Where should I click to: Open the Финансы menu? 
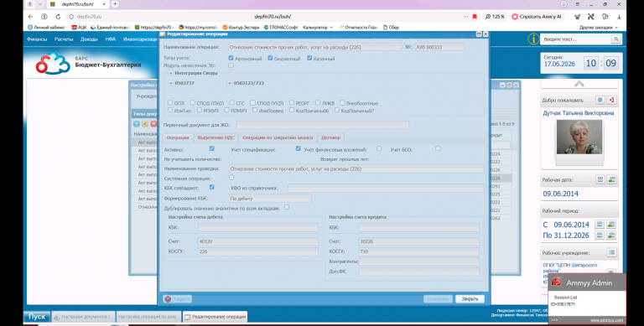tap(37, 39)
